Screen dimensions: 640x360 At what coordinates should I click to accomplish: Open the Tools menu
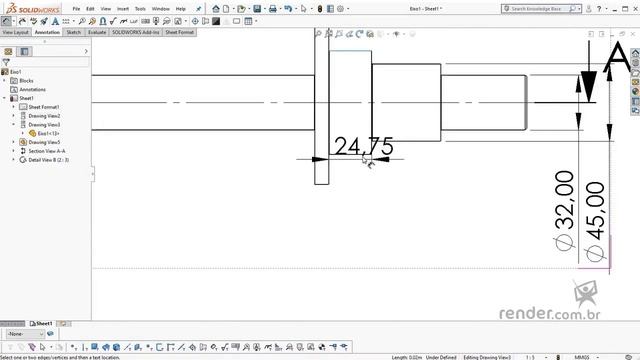click(x=140, y=9)
